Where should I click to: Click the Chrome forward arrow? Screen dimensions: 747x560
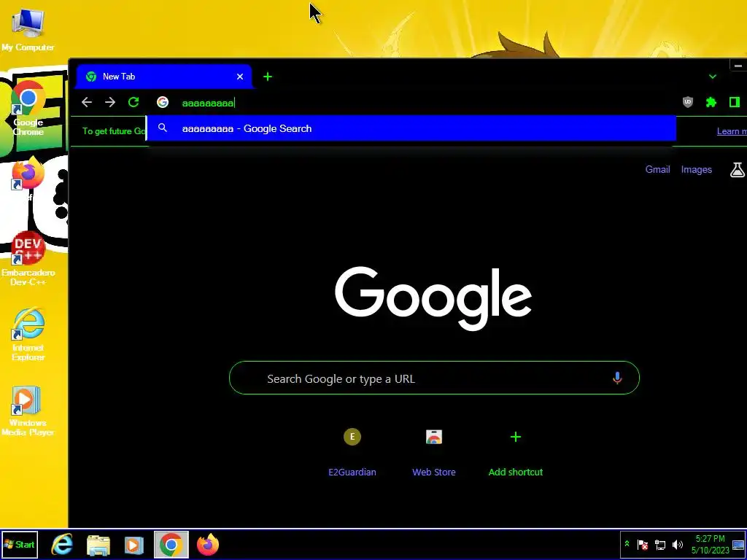110,102
